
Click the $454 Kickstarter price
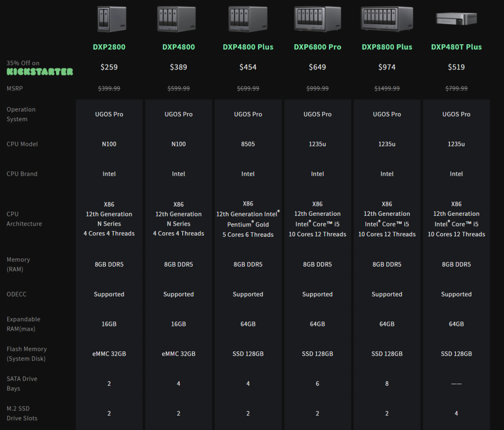pyautogui.click(x=248, y=67)
